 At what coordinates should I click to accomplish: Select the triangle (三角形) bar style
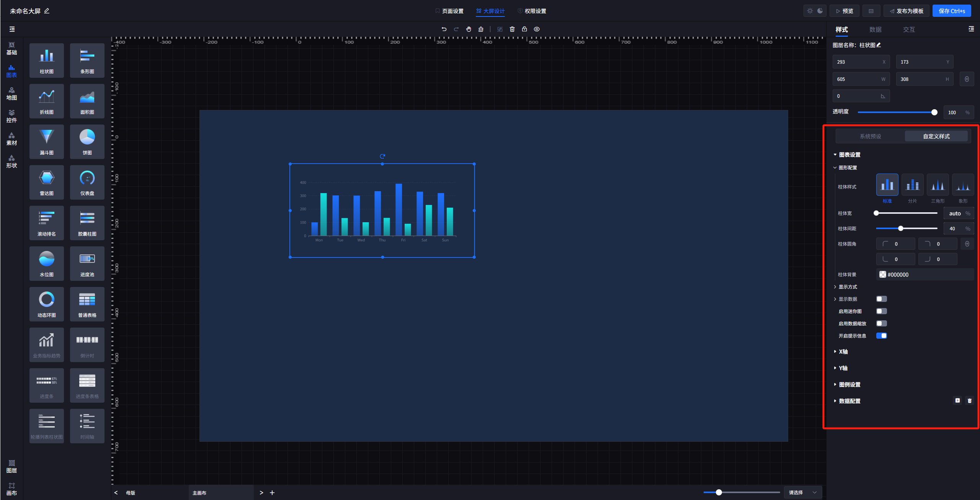tap(938, 185)
